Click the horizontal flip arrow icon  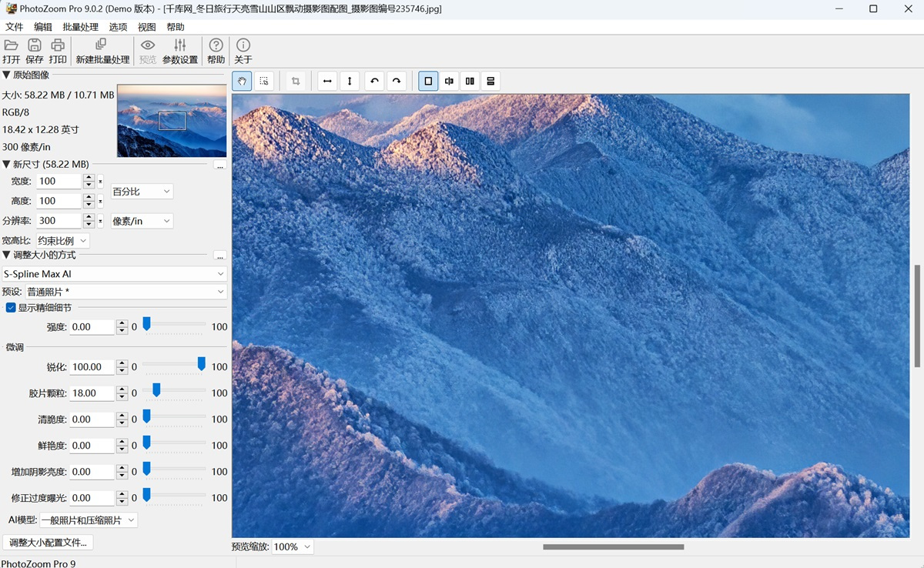coord(326,81)
